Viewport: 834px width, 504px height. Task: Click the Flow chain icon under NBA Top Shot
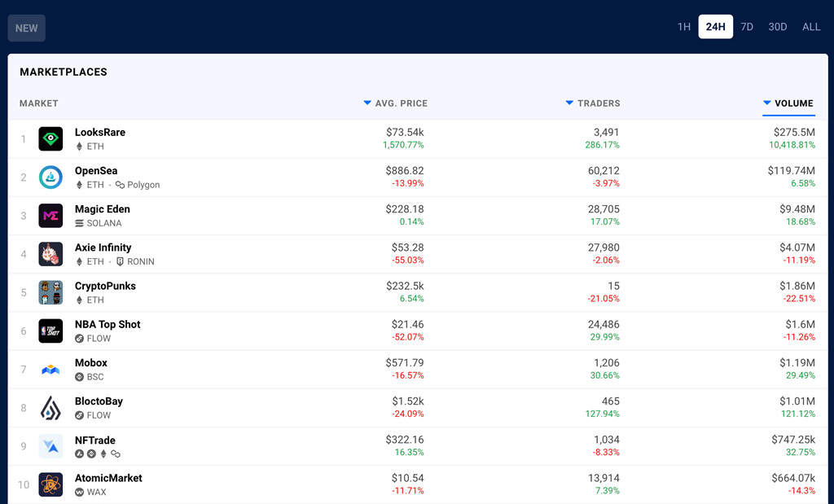(x=79, y=339)
